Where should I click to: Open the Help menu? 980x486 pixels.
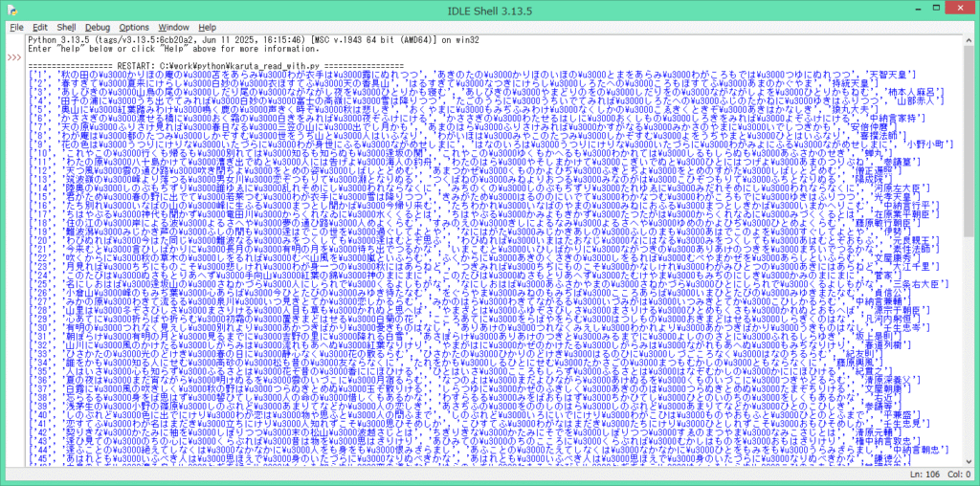[207, 27]
